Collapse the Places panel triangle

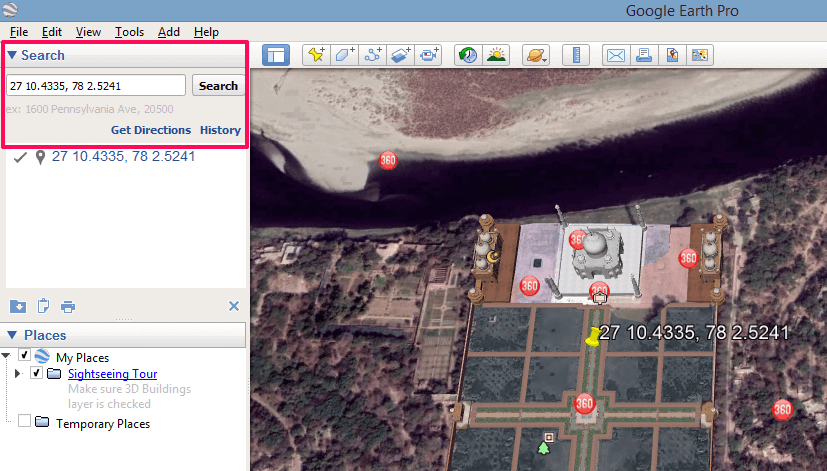(x=13, y=335)
